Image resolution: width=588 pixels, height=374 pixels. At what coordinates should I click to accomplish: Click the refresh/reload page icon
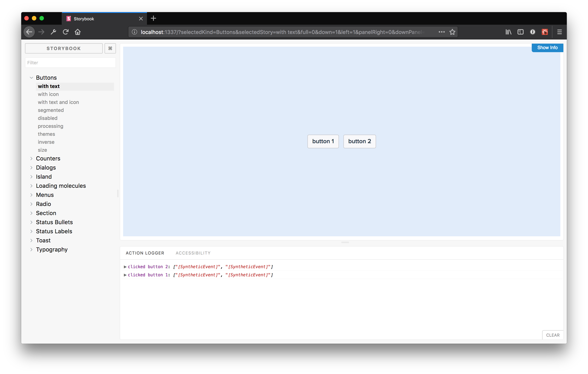[x=66, y=32]
